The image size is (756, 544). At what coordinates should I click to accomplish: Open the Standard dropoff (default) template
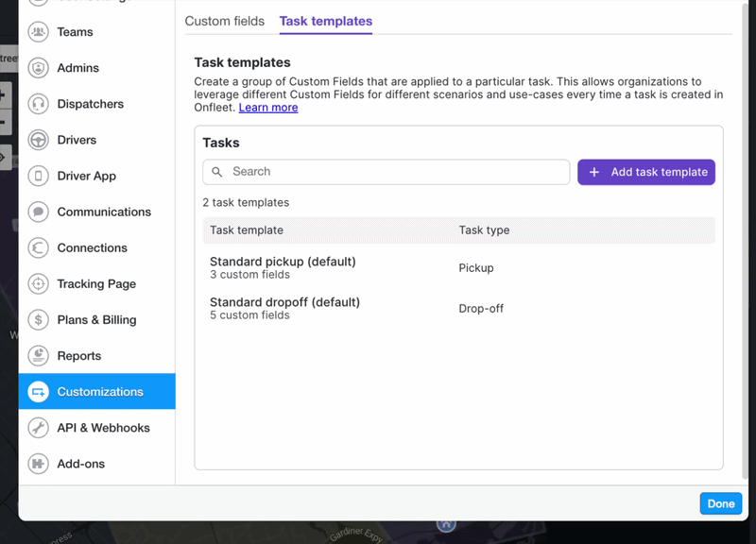pos(284,302)
